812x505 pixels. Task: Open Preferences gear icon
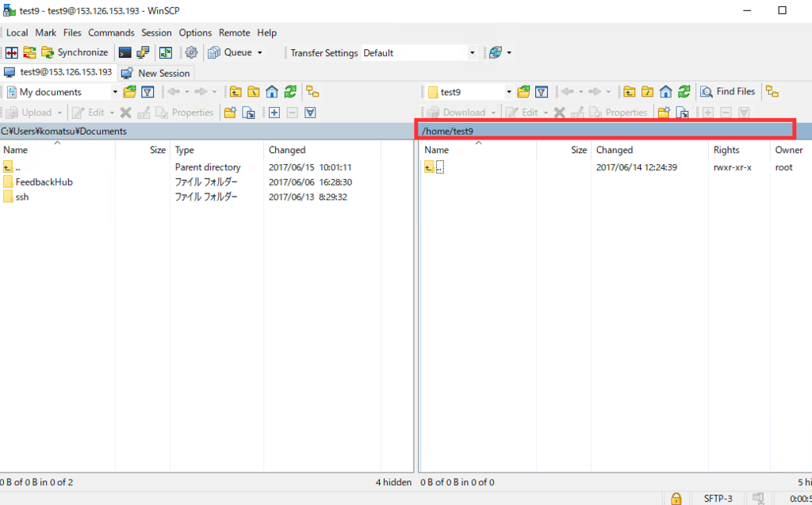191,52
